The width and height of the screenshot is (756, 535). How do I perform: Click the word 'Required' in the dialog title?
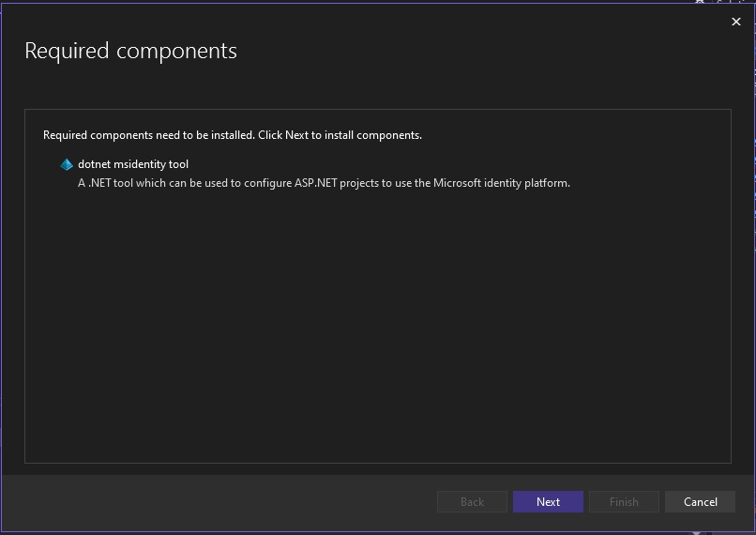[x=67, y=51]
